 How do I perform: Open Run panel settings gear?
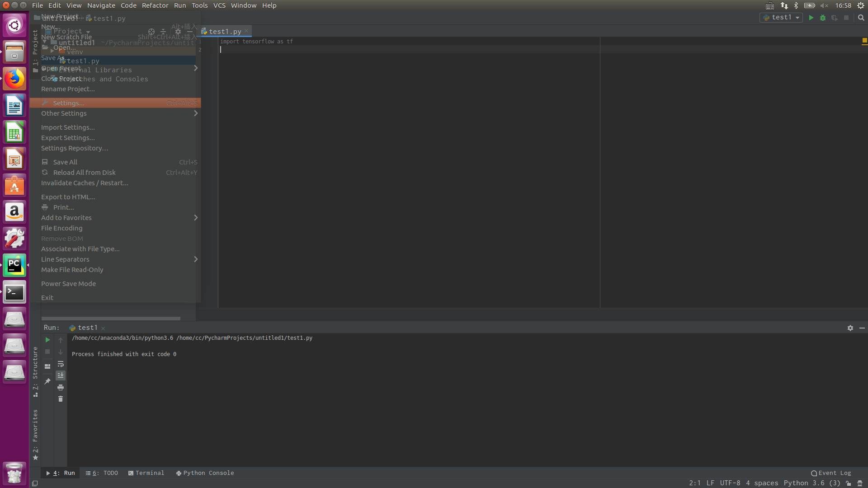click(850, 328)
